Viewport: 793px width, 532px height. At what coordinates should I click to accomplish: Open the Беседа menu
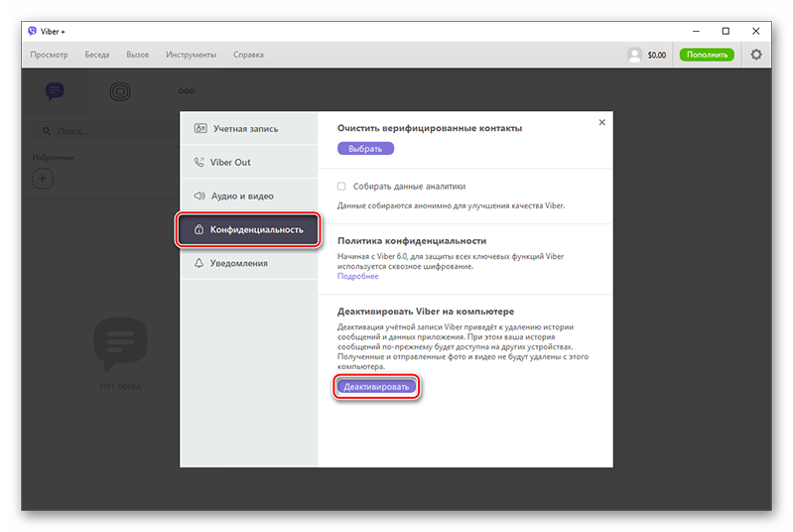pos(96,55)
